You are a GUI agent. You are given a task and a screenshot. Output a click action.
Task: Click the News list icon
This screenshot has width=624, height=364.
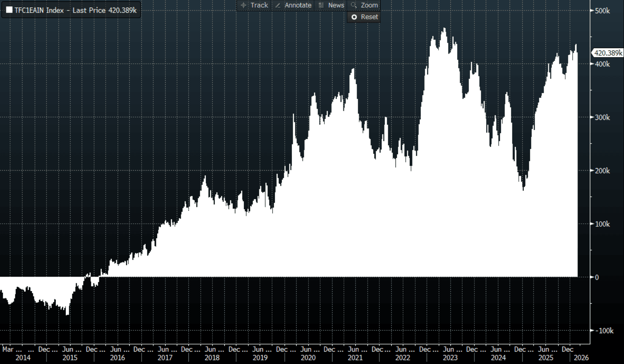[x=321, y=5]
